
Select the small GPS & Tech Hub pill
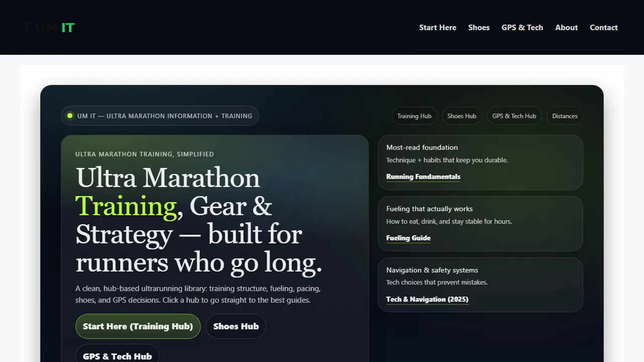[x=514, y=116]
